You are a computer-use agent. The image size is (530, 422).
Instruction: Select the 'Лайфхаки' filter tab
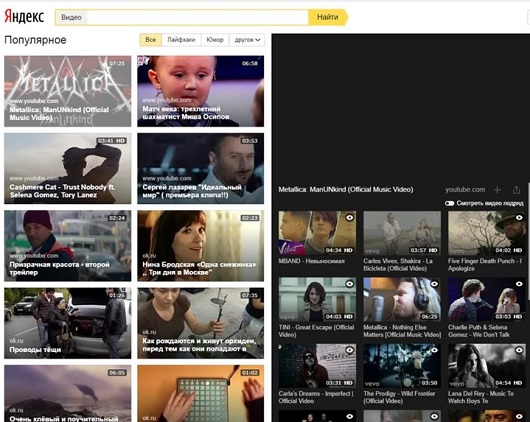point(181,40)
